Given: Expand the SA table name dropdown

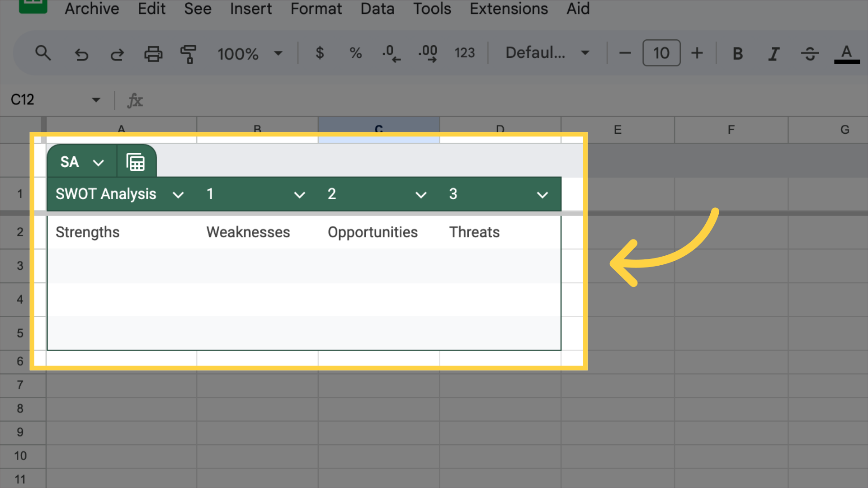Looking at the screenshot, I should [x=98, y=162].
